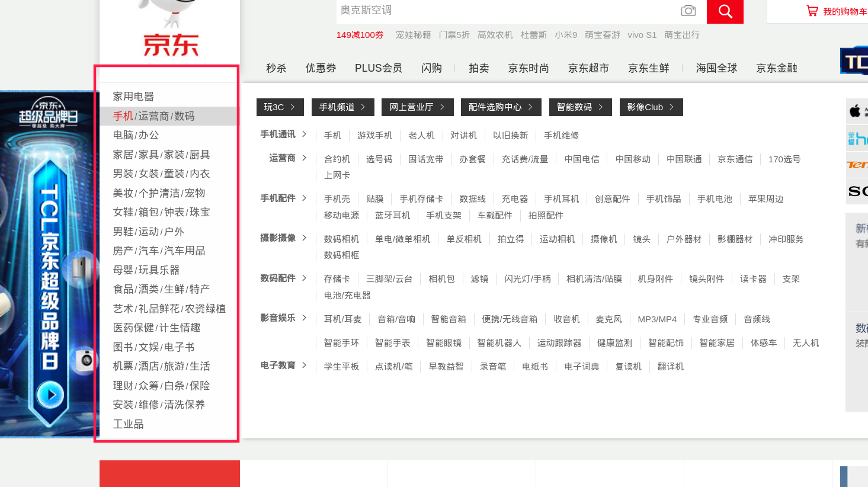Open 翻译机 link

671,367
